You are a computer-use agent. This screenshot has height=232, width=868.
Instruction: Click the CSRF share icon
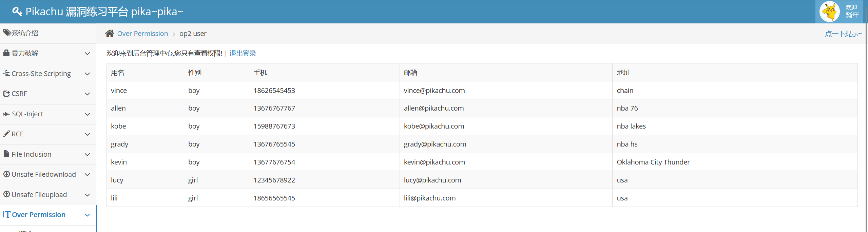[x=6, y=94]
